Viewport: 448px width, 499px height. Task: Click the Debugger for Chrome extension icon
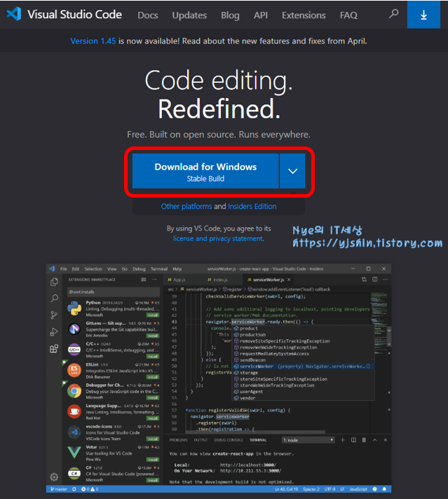click(74, 391)
